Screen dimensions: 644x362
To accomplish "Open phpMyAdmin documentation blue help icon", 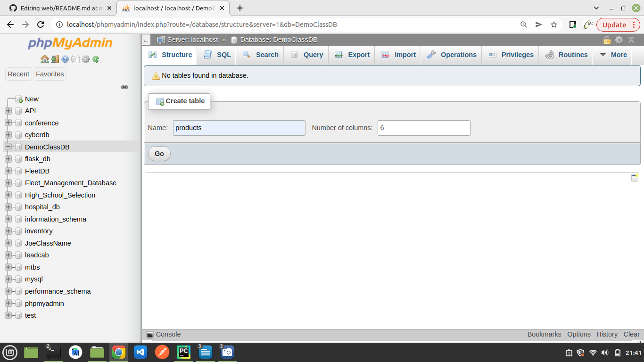I will 65,59.
